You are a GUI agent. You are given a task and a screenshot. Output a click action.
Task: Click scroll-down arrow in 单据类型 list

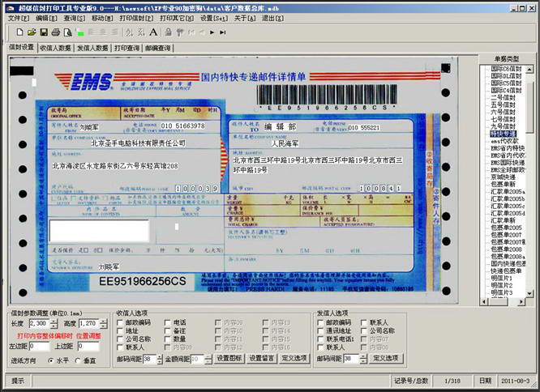pos(529,293)
